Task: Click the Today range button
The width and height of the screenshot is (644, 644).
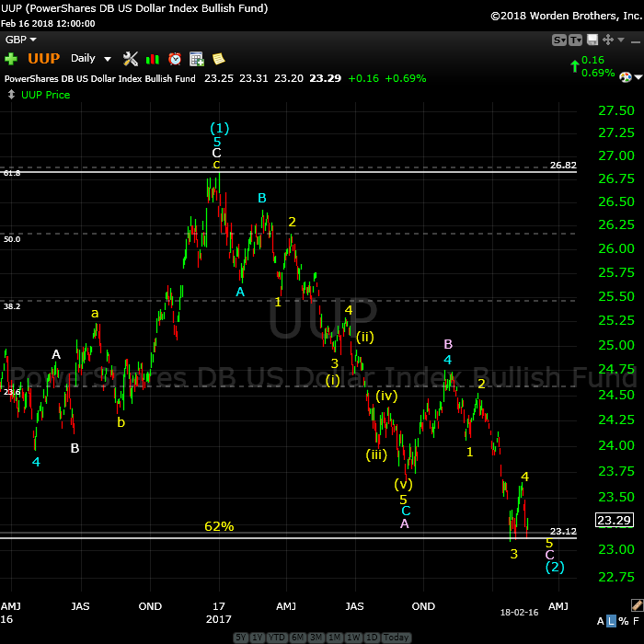Action: click(396, 638)
